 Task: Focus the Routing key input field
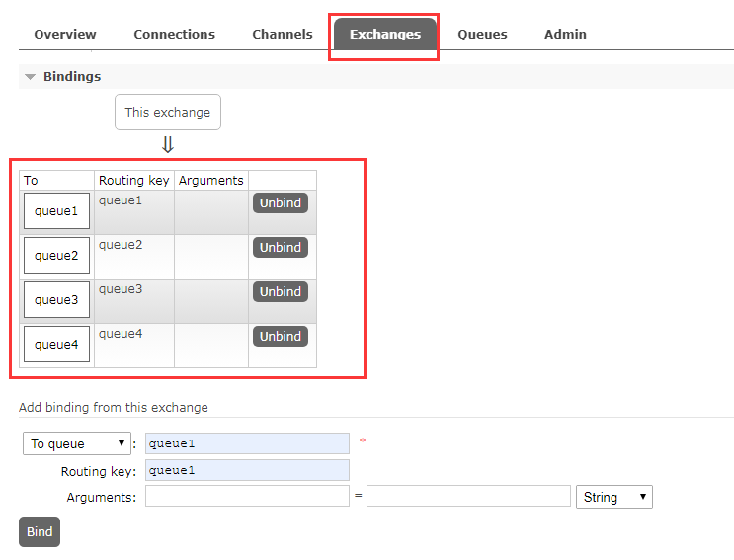247,470
